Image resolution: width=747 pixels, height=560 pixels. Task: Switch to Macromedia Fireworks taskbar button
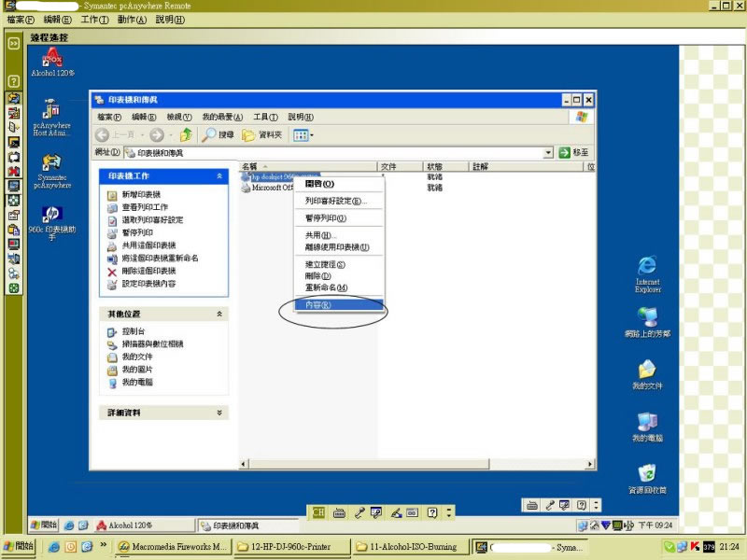pos(173,547)
